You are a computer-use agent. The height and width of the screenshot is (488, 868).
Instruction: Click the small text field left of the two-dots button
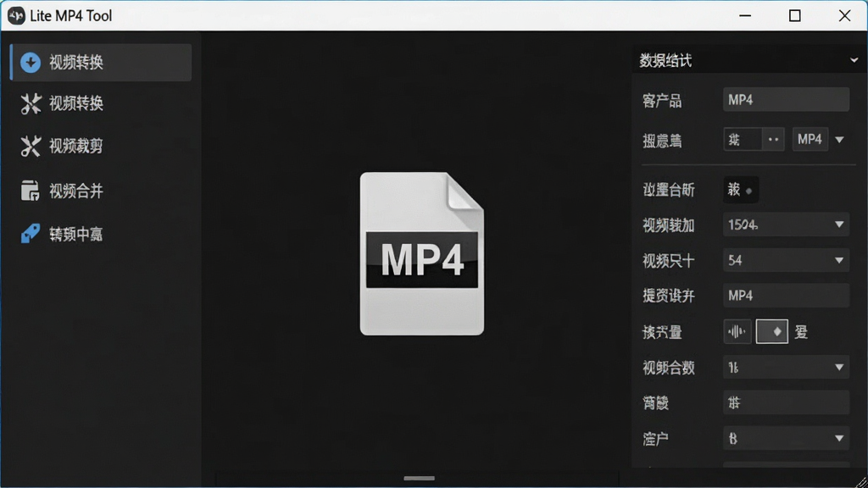click(743, 140)
